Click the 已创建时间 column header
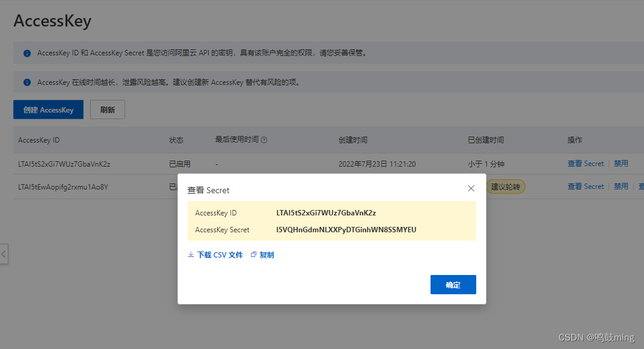Viewport: 644px width, 349px height. 486,140
